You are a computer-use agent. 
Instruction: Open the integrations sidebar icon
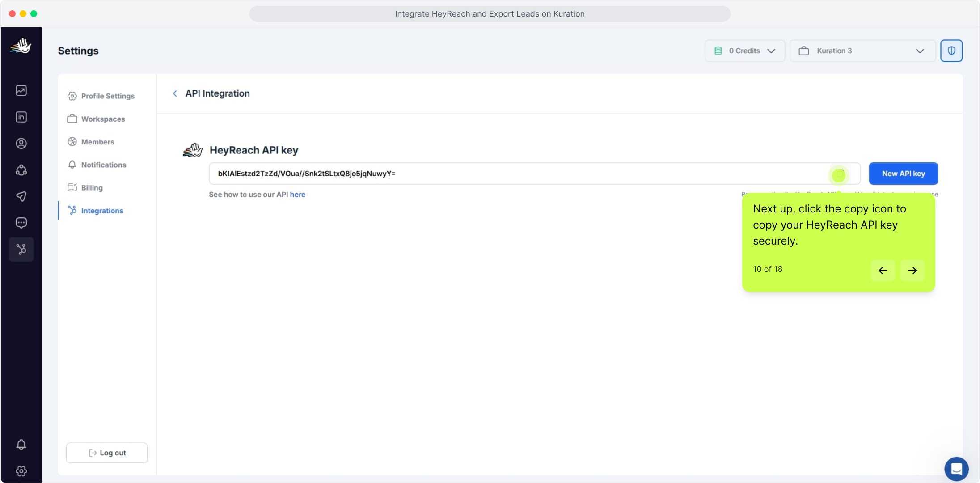(21, 249)
